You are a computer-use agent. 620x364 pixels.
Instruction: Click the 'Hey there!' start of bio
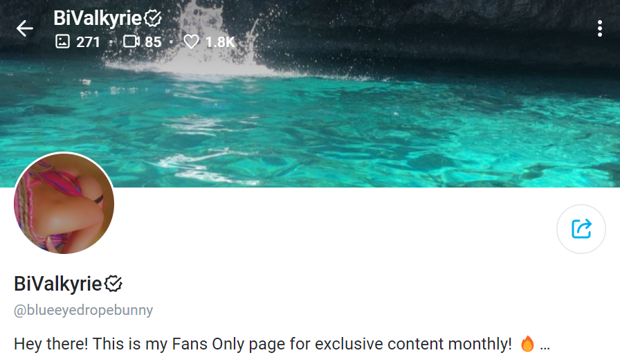[51, 344]
